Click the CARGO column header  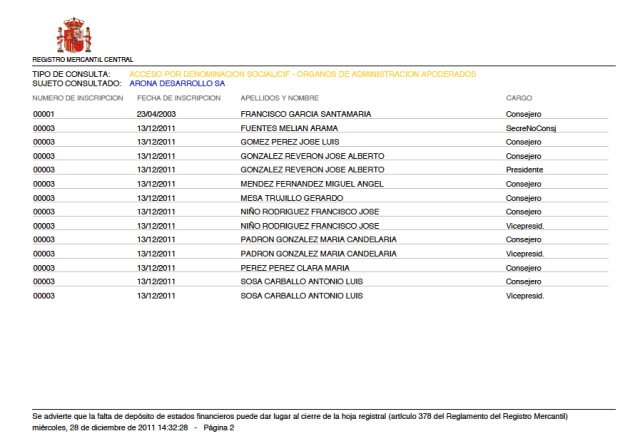(518, 98)
